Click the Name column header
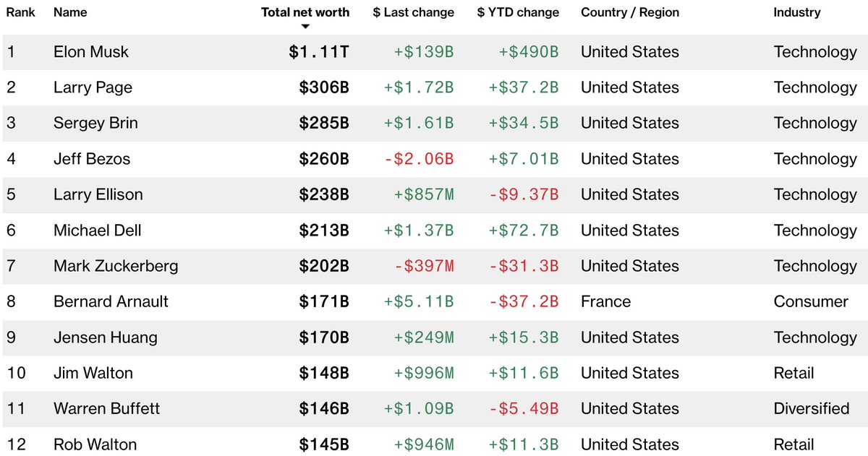The image size is (868, 456). (70, 12)
